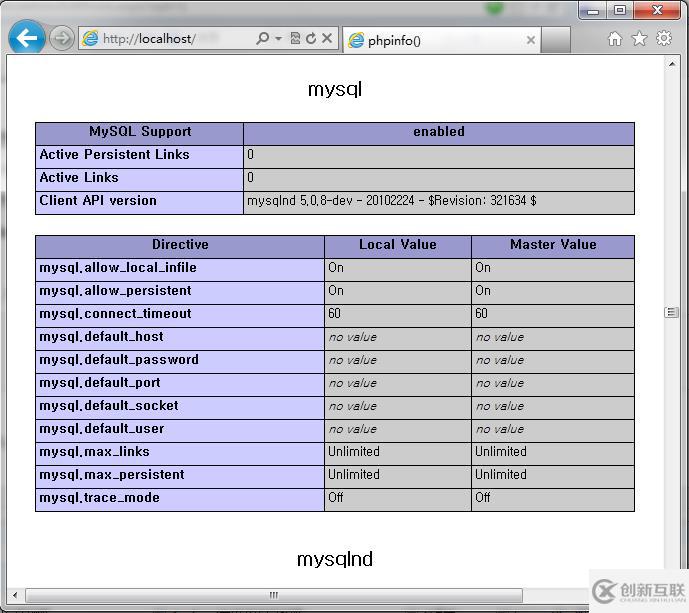Refresh the page with reload icon
Image resolution: width=689 pixels, height=613 pixels.
[311, 39]
